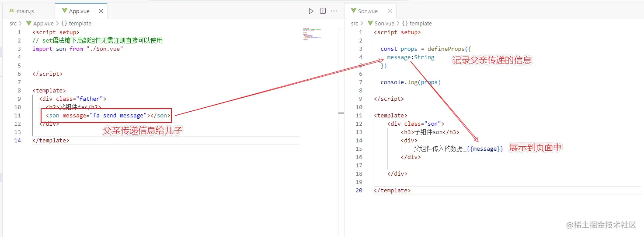
Task: Click the Vue logo icon on Son.vue tab
Action: [x=354, y=11]
